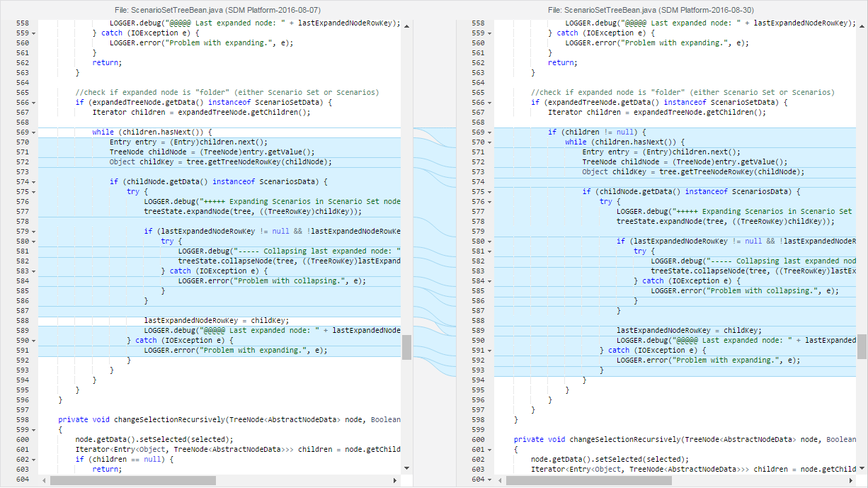The image size is (868, 488).
Task: Click the vertical scrollbar thumb in 2016-08-30 pane
Action: [862, 347]
